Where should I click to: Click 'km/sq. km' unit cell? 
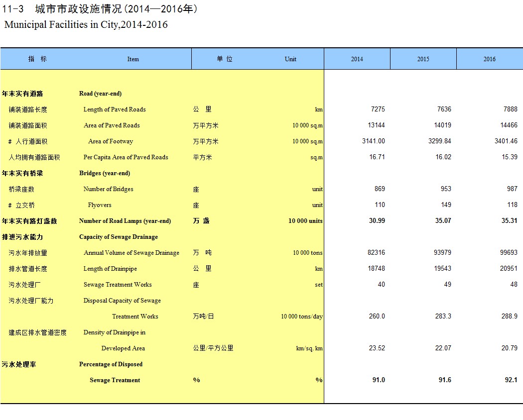point(309,348)
